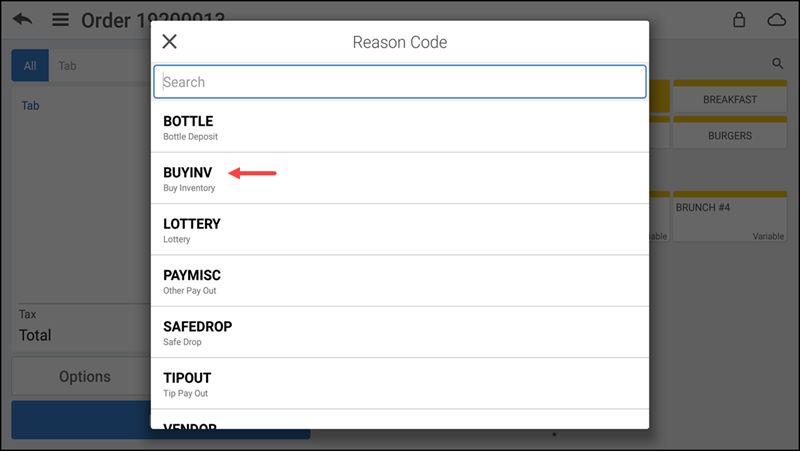The height and width of the screenshot is (452, 800).
Task: Click the back arrow icon
Action: (22, 19)
